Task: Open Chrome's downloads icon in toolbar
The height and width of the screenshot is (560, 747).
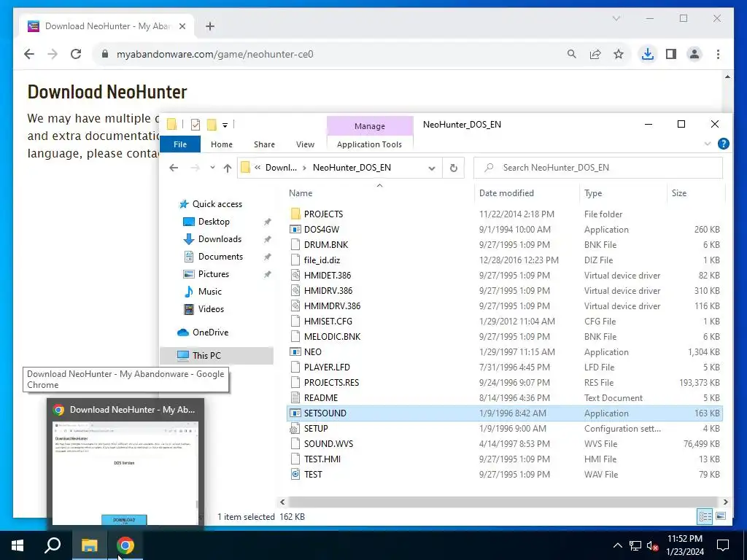Action: pyautogui.click(x=648, y=54)
